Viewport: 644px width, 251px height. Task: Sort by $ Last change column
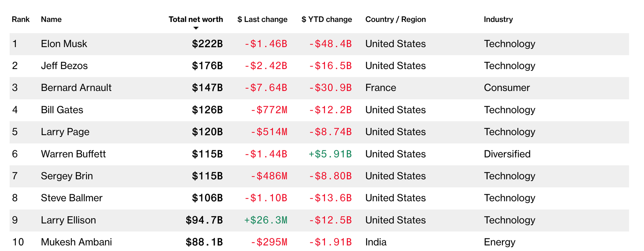point(262,19)
